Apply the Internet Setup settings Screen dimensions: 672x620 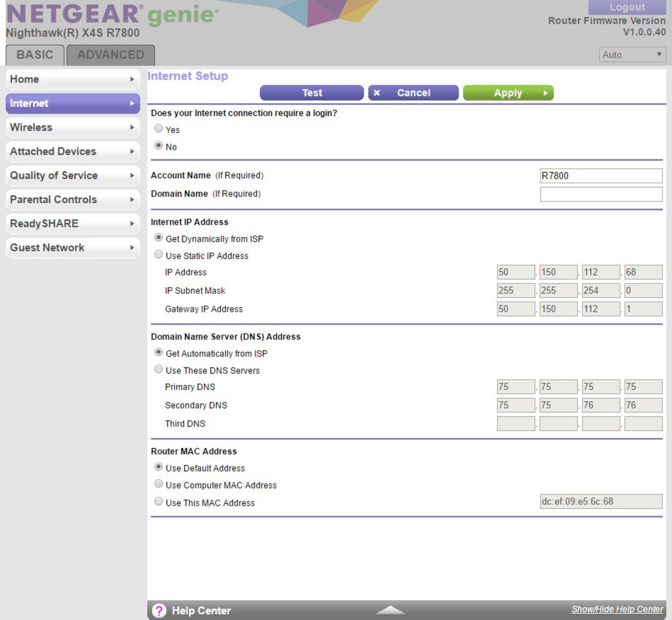tap(508, 93)
